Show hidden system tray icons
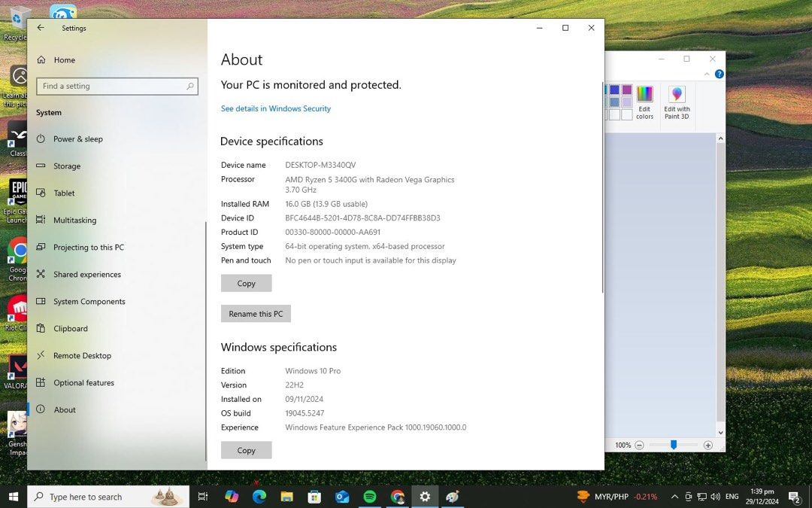This screenshot has height=508, width=812. 674,497
